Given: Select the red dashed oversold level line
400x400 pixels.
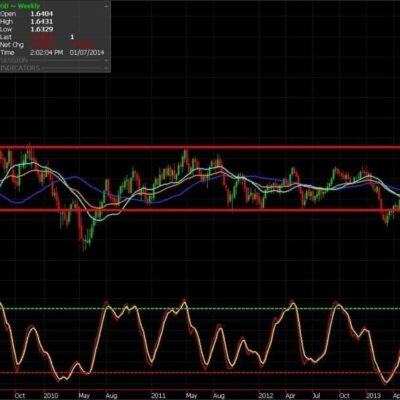Looking at the screenshot, I should click(200, 373).
